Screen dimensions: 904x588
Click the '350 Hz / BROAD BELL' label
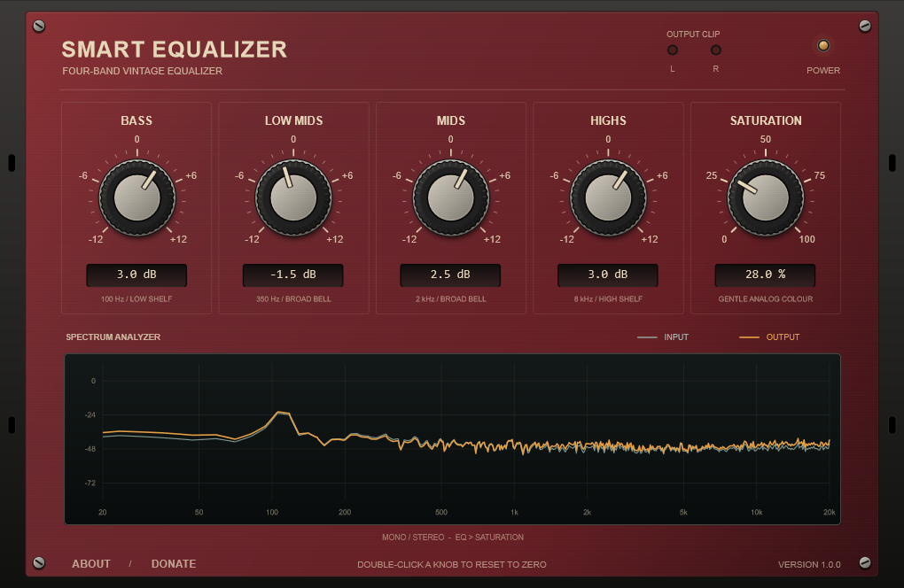coord(293,299)
